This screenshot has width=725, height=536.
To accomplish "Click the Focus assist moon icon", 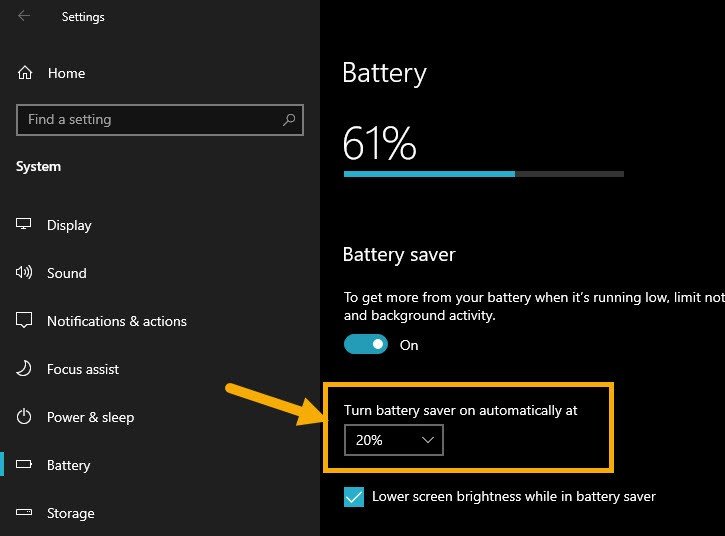I will (24, 369).
